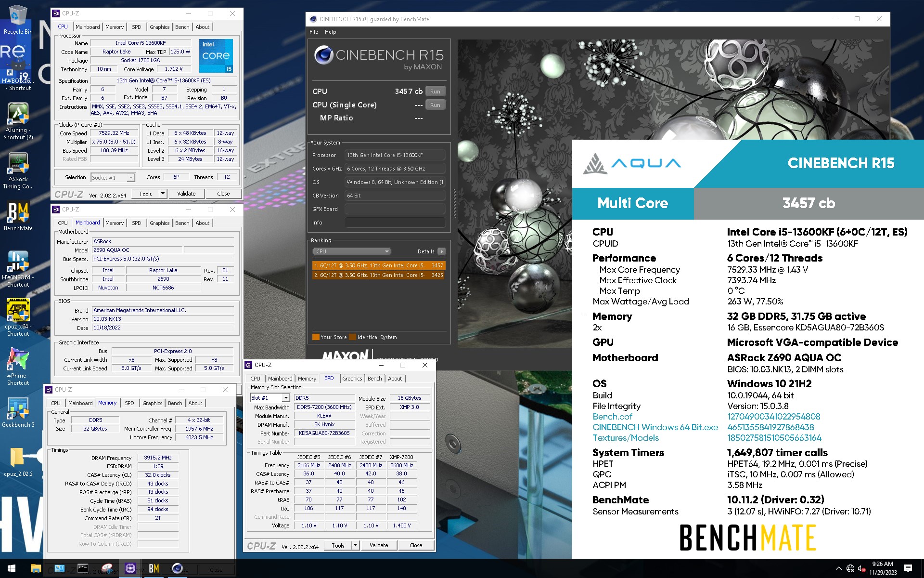The width and height of the screenshot is (924, 578).
Task: Open the File menu in Cinebench
Action: [314, 32]
